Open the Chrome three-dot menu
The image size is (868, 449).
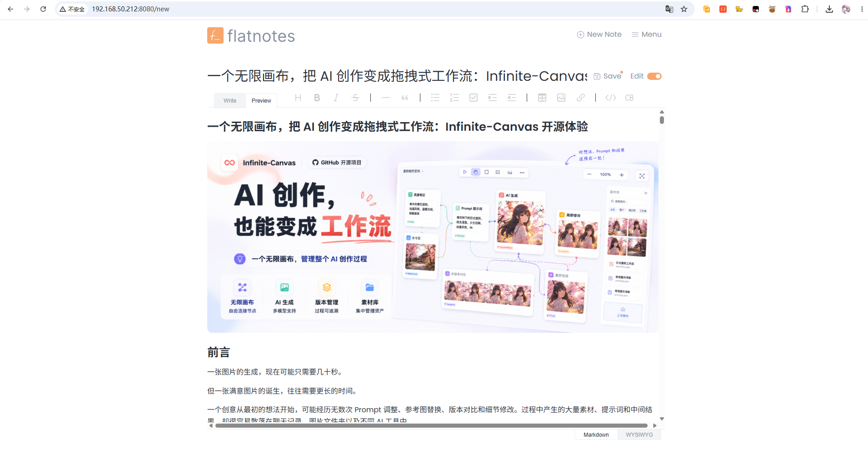862,9
